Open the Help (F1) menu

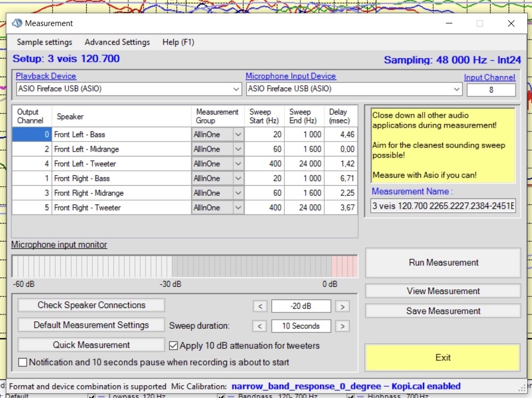click(179, 42)
